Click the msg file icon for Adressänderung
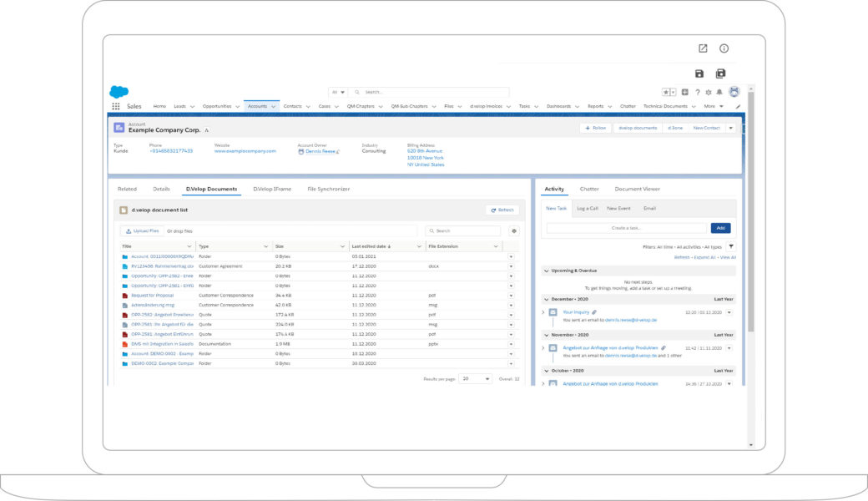The image size is (868, 501). click(125, 306)
